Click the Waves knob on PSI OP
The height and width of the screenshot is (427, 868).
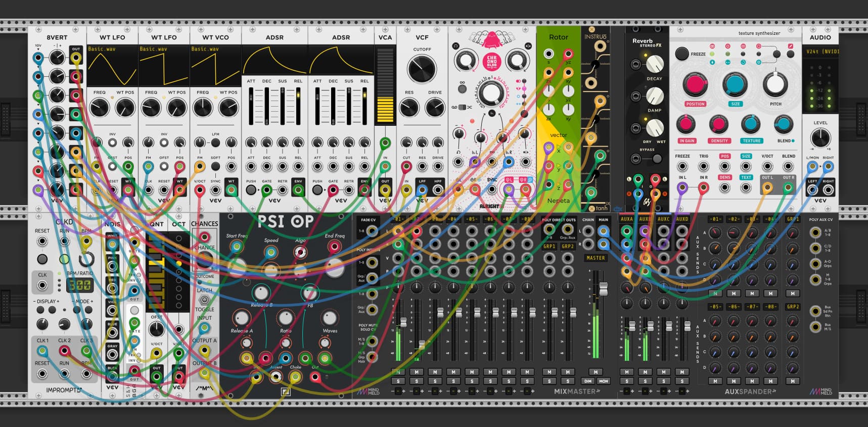(329, 318)
